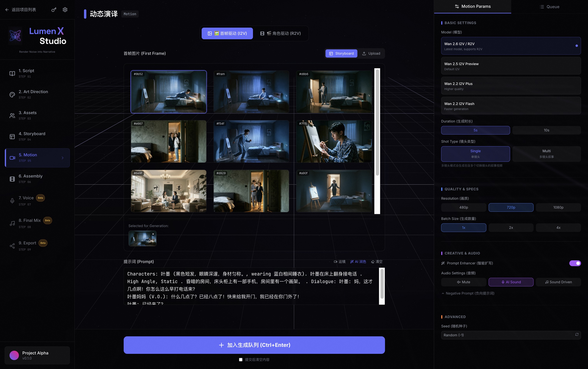Switch to the Motion Params tab

pos(472,7)
